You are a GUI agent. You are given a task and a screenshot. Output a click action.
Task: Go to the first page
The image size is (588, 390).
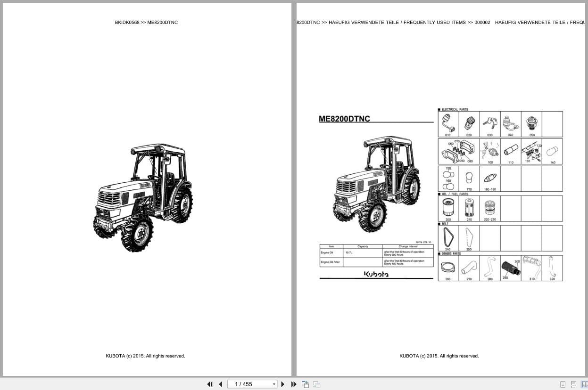click(210, 384)
